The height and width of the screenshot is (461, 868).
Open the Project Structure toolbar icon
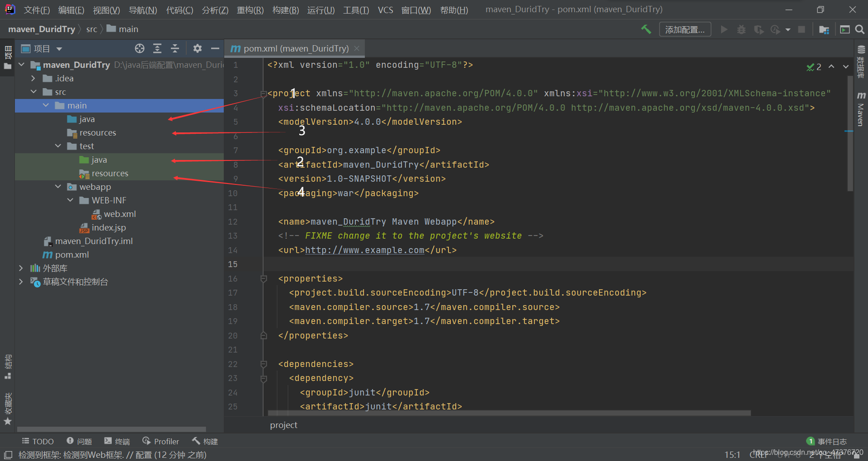tap(824, 29)
